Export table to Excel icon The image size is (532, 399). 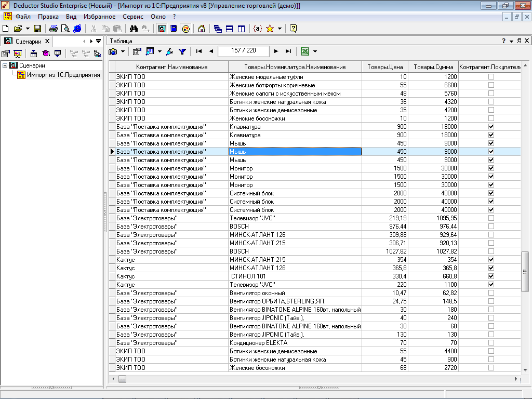click(305, 51)
